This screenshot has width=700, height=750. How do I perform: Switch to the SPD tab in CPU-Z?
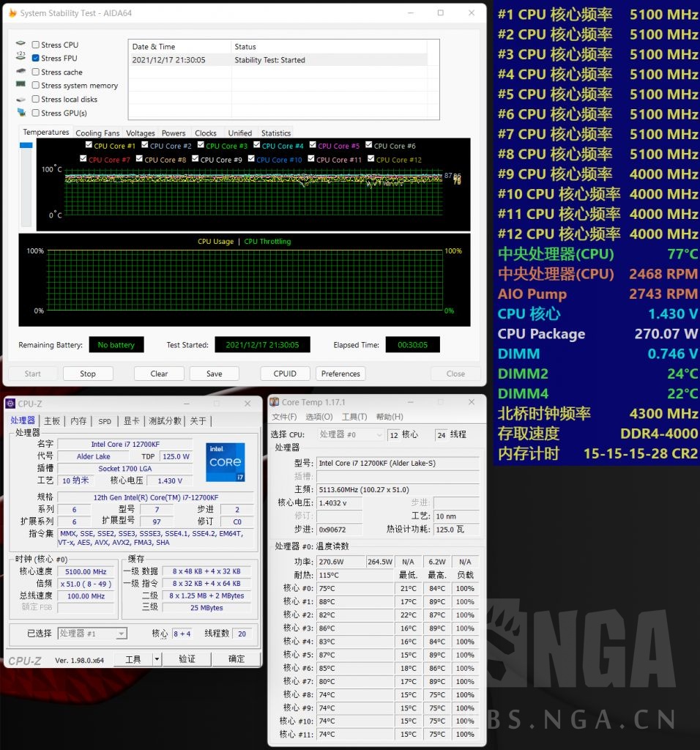[x=104, y=421]
